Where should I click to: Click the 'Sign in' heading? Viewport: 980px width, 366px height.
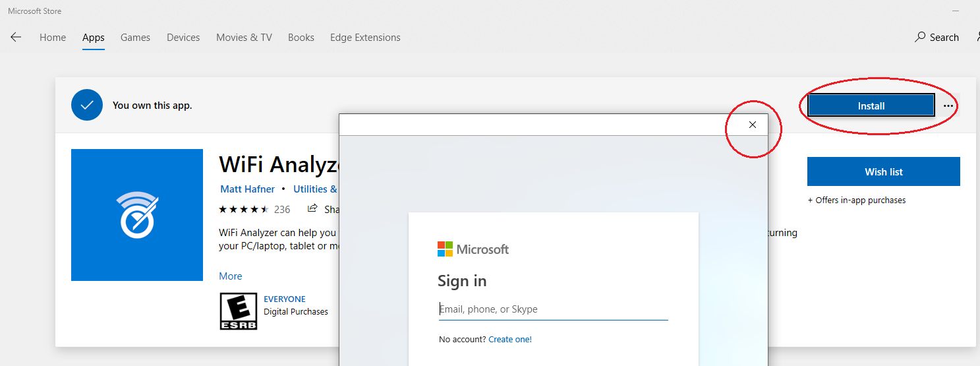pyautogui.click(x=462, y=281)
